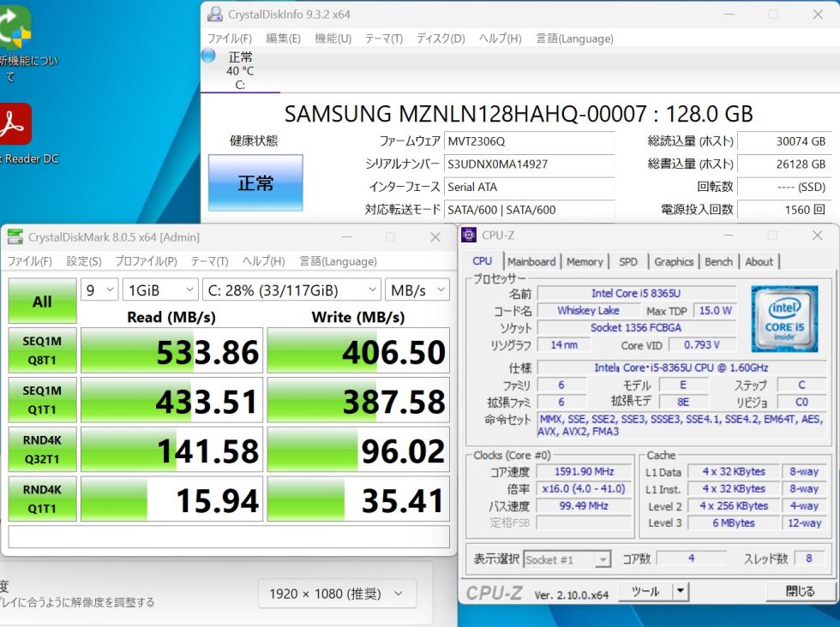Open ディスク(D) menu in CrystalDiskInfo
The image size is (840, 627).
click(x=441, y=39)
